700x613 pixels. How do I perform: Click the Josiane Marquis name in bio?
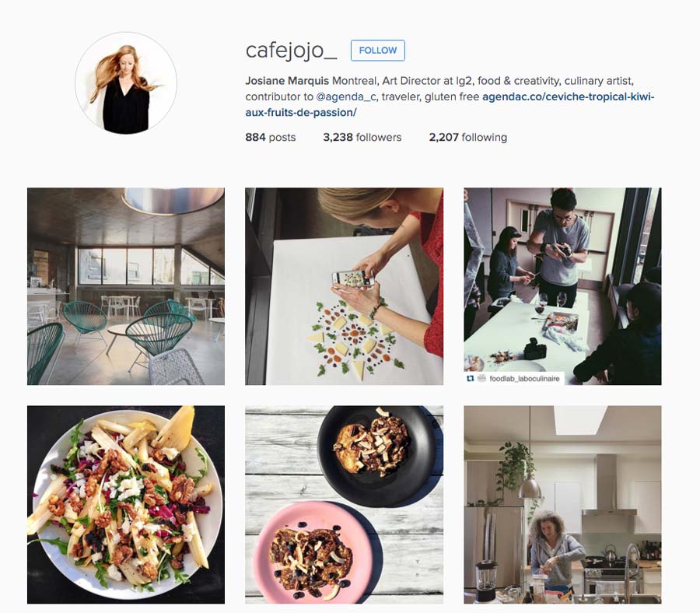[x=287, y=81]
